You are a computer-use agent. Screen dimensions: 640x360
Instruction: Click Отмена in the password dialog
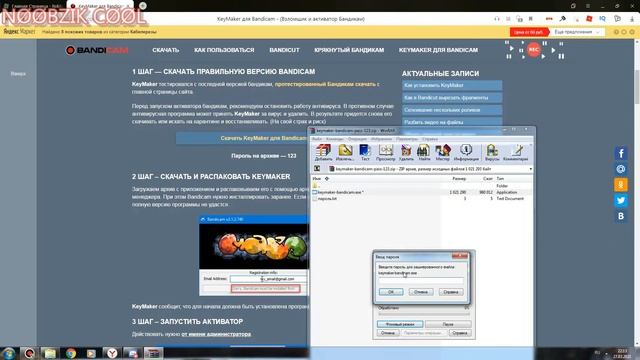coord(421,292)
